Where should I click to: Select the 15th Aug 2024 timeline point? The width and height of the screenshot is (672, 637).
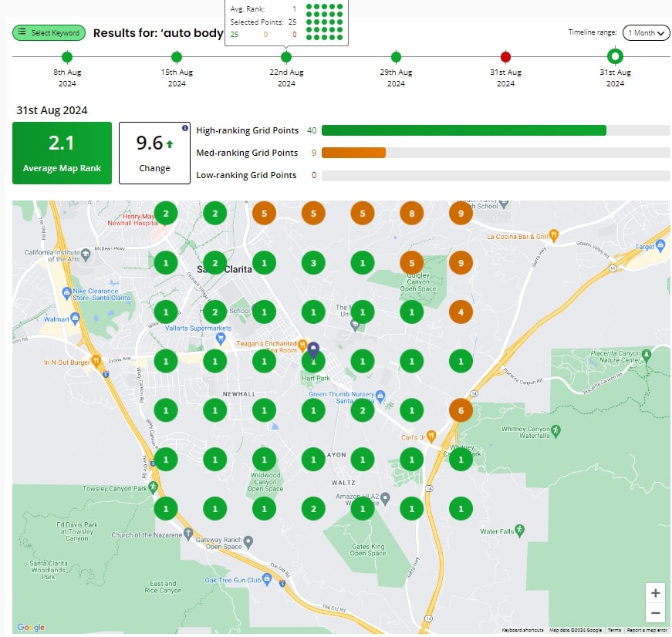pos(177,56)
